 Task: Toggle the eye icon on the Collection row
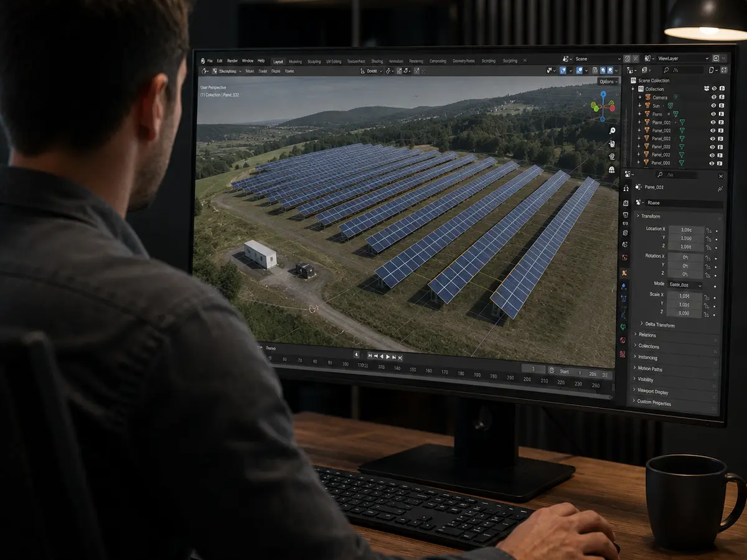(714, 89)
